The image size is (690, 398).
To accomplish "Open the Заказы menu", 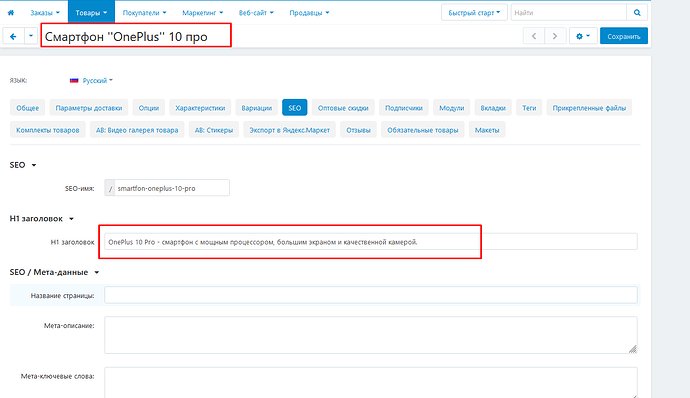I will pyautogui.click(x=45, y=13).
